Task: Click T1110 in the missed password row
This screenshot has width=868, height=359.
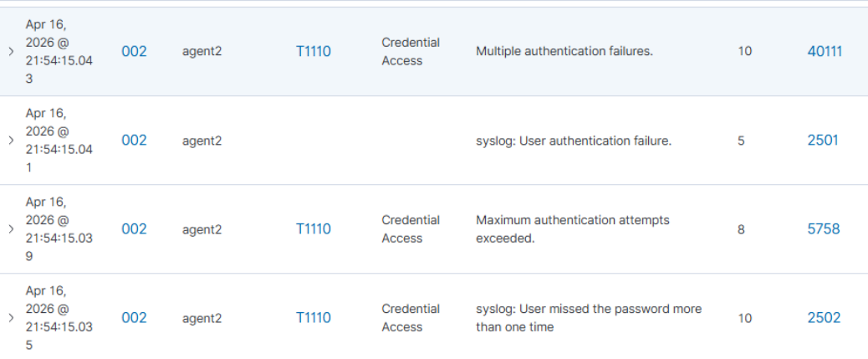Action: click(x=314, y=318)
